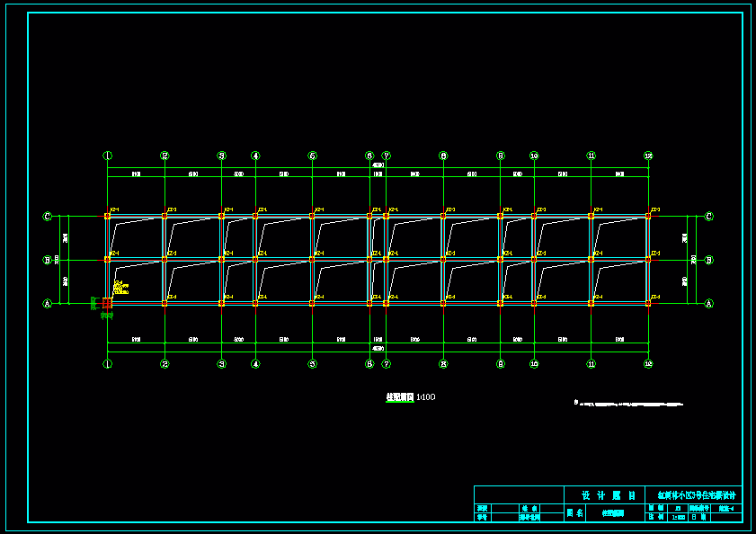Select the left axis bubble labeled B
756x534 pixels.
coord(48,261)
